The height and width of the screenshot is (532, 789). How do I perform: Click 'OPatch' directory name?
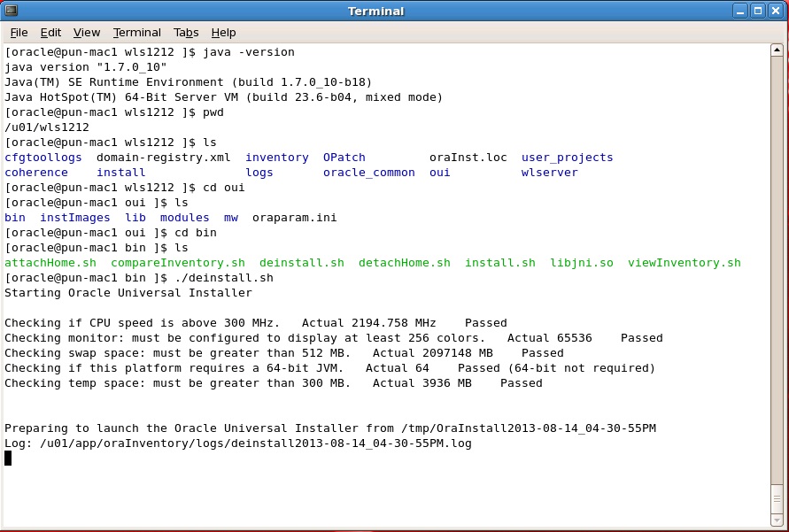(344, 158)
